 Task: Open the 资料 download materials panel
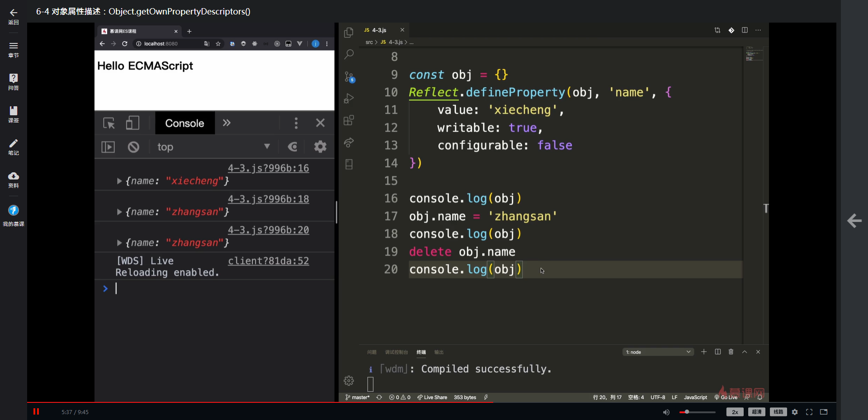pyautogui.click(x=14, y=176)
